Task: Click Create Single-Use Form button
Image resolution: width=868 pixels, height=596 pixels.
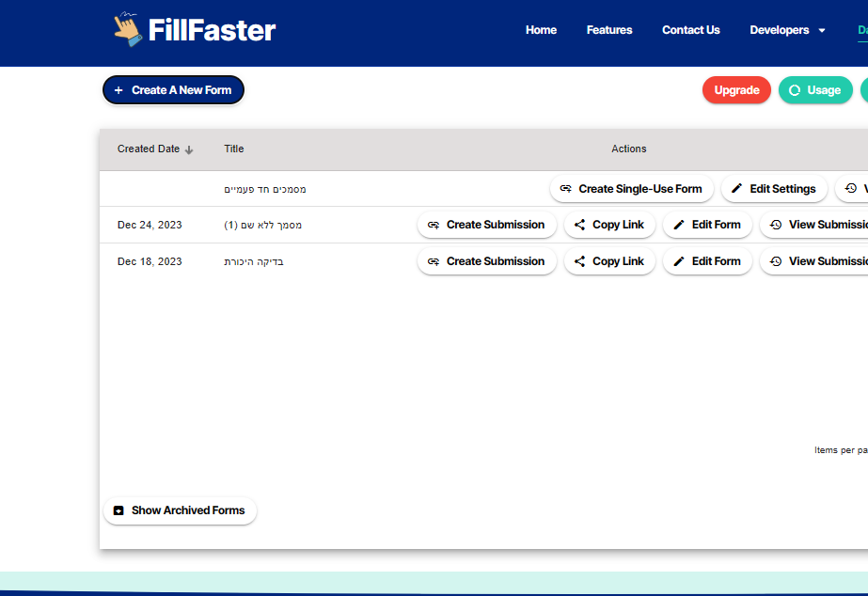Action: [x=632, y=189]
